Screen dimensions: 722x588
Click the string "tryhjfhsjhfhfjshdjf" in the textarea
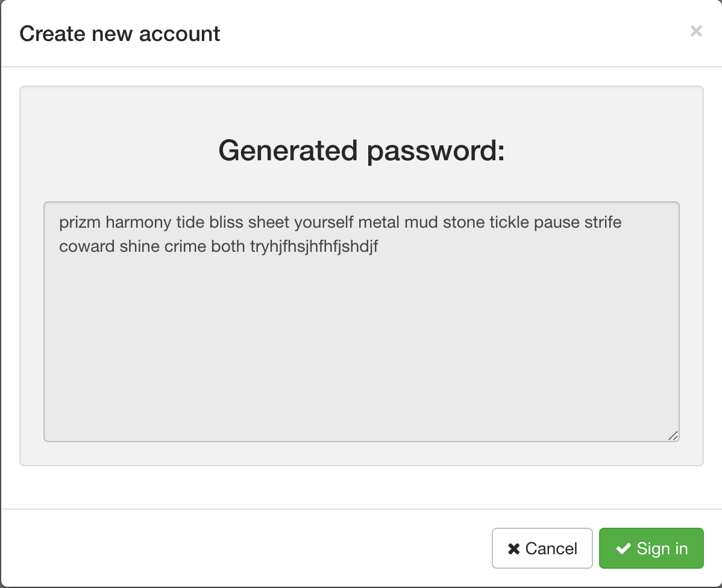click(x=313, y=246)
